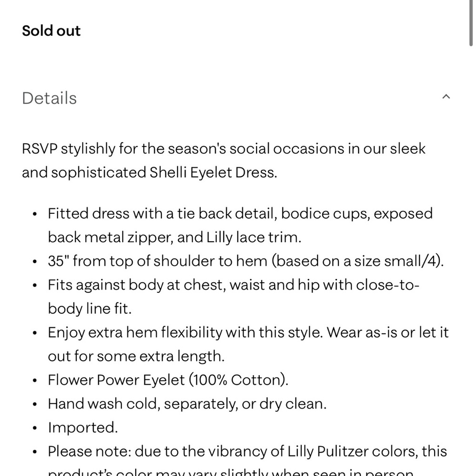Click the 'back metal zipper, and Lilly lace trim' line
This screenshot has width=476, height=476.
click(175, 237)
